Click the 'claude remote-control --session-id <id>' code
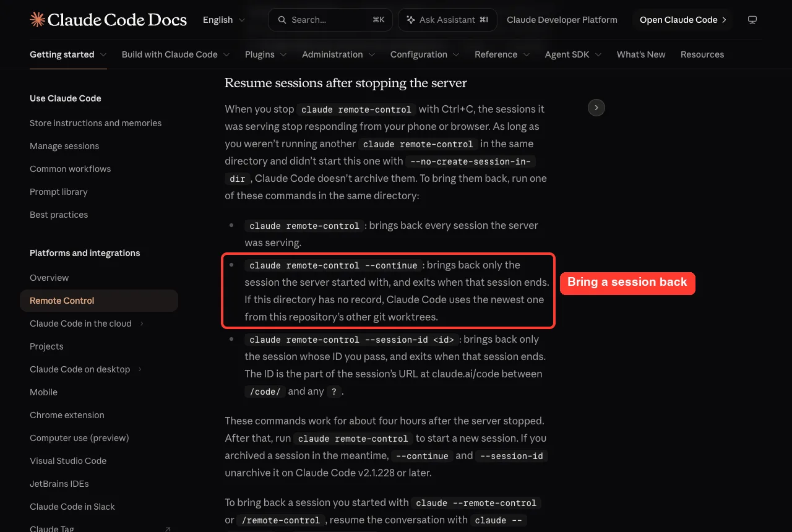The width and height of the screenshot is (792, 532). (352, 340)
